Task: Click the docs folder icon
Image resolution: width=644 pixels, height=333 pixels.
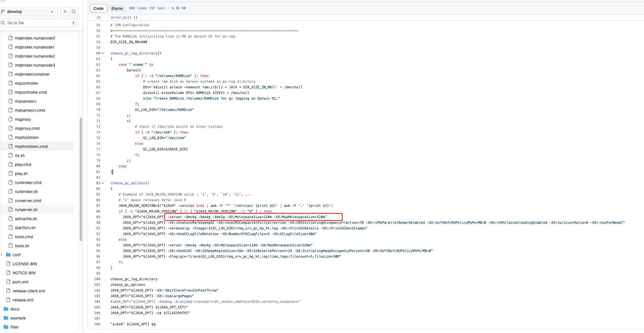Action: (x=6, y=309)
